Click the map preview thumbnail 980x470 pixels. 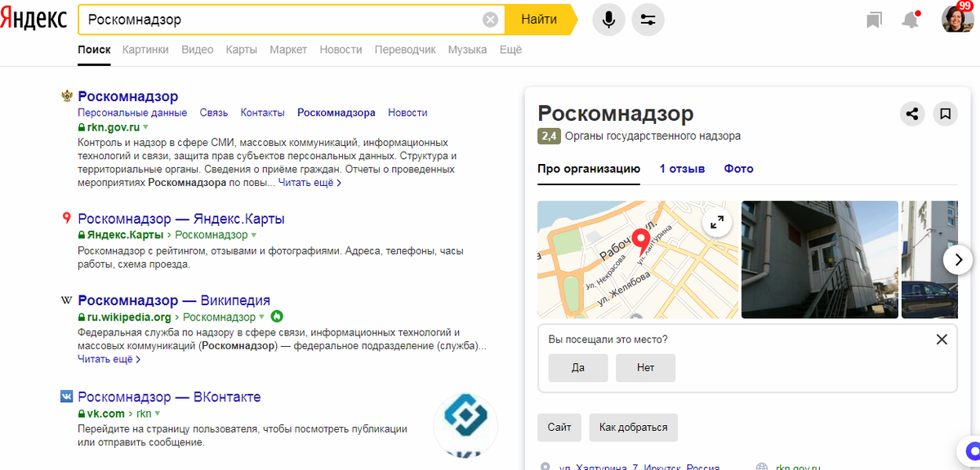point(638,259)
